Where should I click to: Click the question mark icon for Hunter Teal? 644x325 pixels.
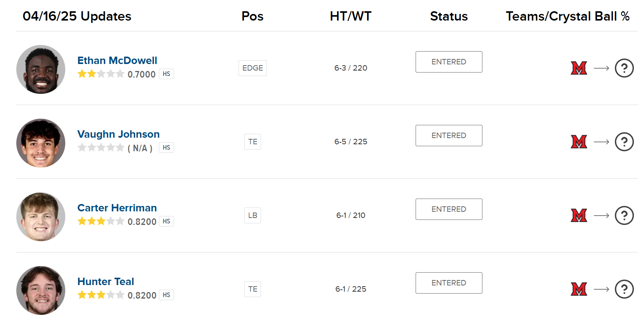click(624, 289)
